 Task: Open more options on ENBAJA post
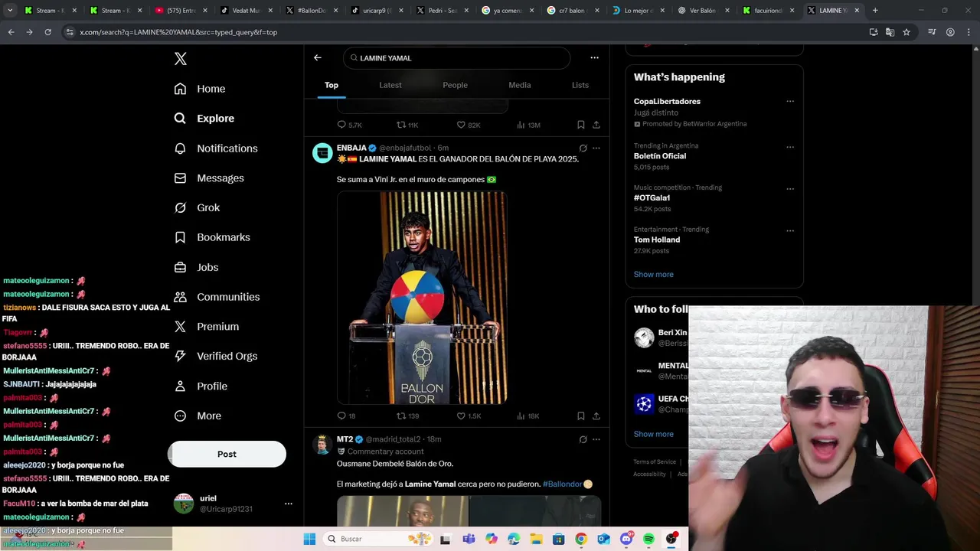[x=596, y=148]
